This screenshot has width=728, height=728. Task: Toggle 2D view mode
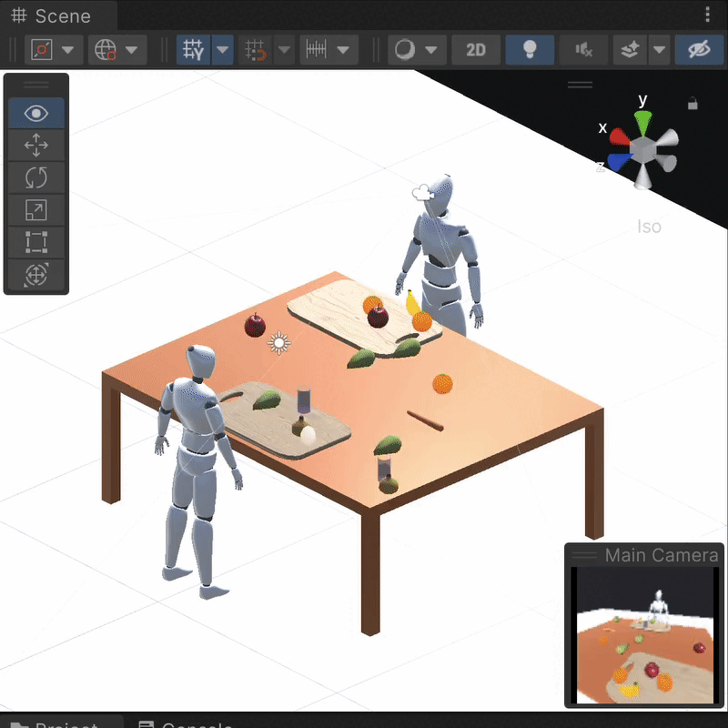pos(475,49)
